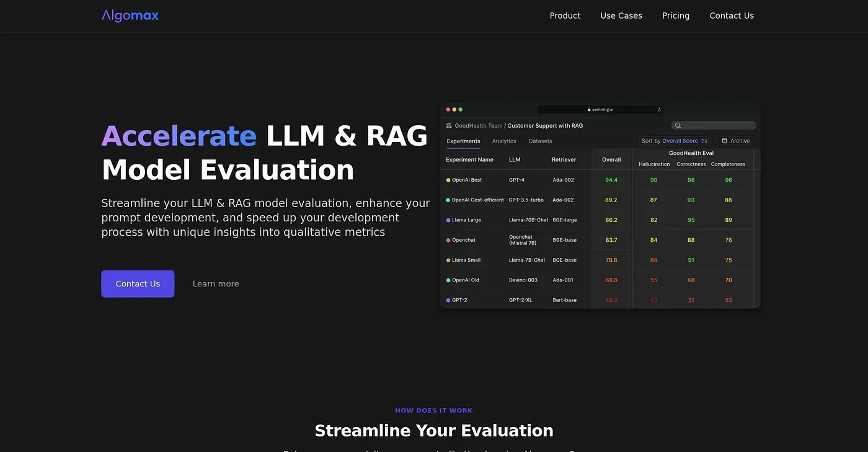Click the dashboard search field
This screenshot has width=868, height=452.
(714, 125)
